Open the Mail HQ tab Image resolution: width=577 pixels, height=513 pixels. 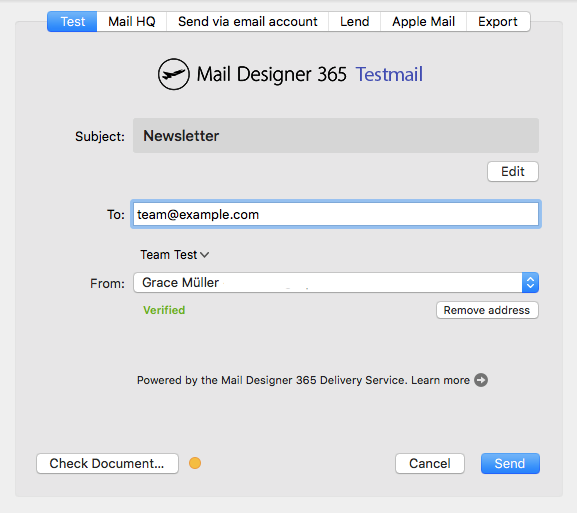(x=132, y=22)
